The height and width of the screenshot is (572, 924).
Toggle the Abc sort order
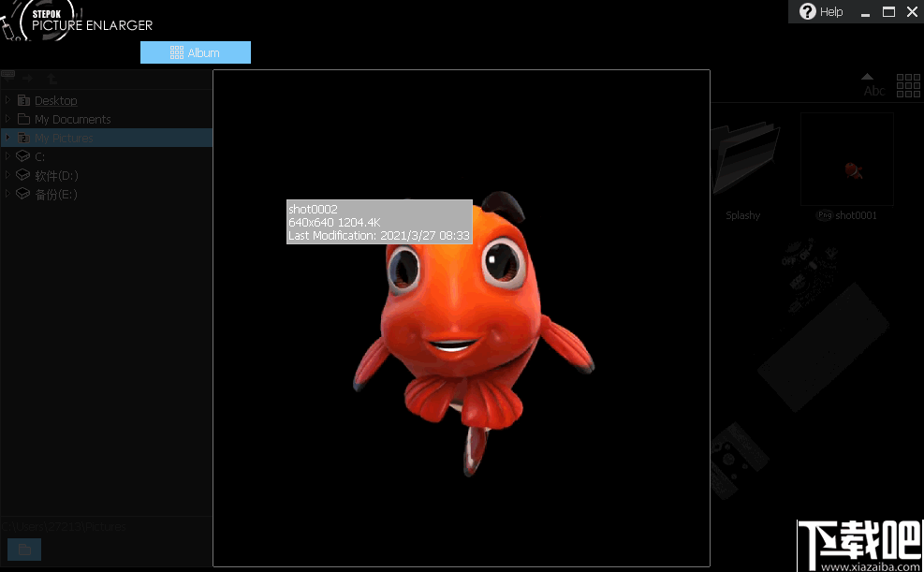873,85
